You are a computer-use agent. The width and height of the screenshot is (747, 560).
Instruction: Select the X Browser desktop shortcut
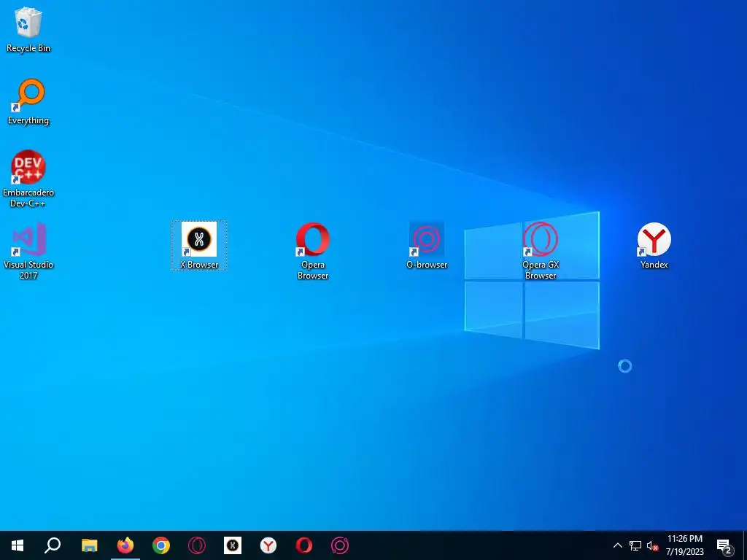(199, 245)
